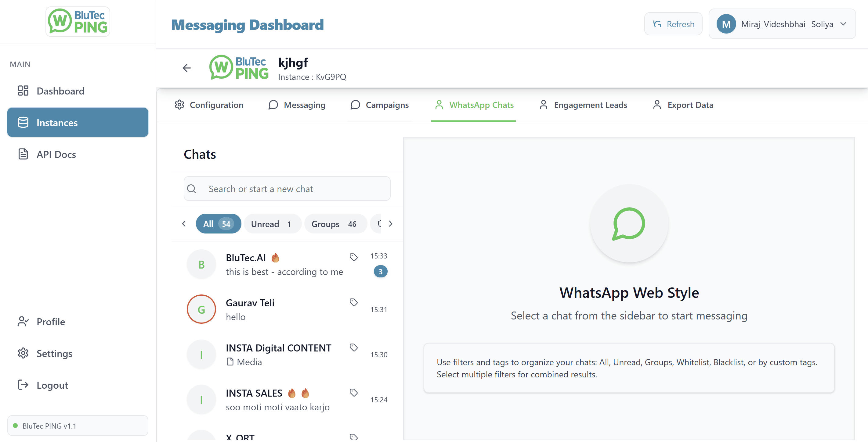Switch to the Engagement Leads tab
This screenshot has width=868, height=442.
pyautogui.click(x=583, y=105)
